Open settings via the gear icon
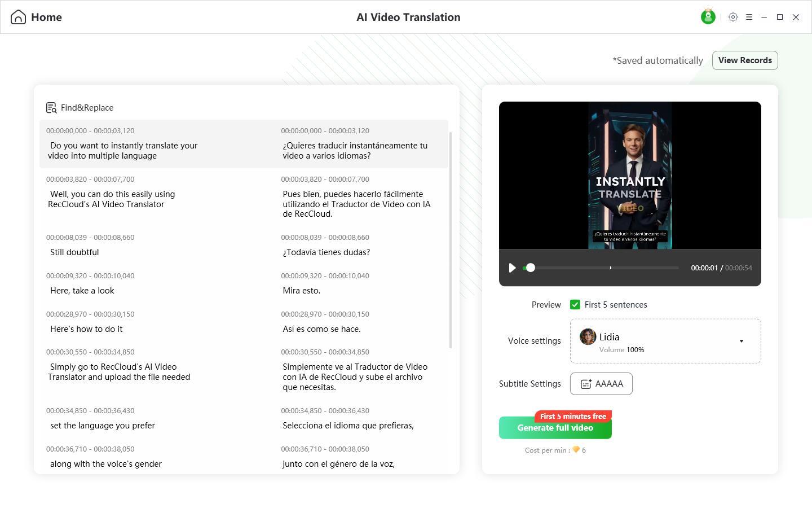Image resolution: width=812 pixels, height=508 pixels. click(733, 17)
